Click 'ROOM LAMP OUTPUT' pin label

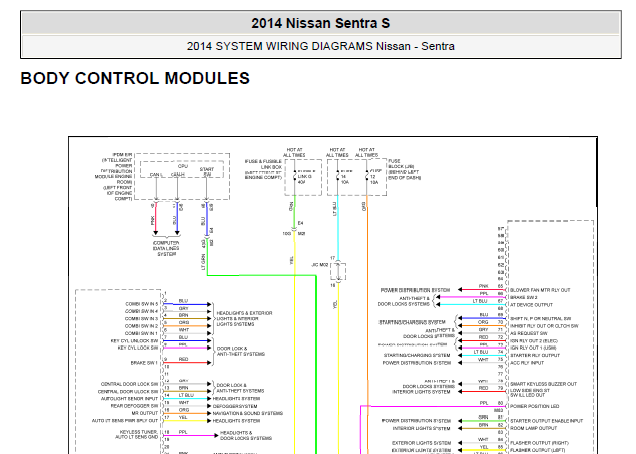click(x=534, y=428)
